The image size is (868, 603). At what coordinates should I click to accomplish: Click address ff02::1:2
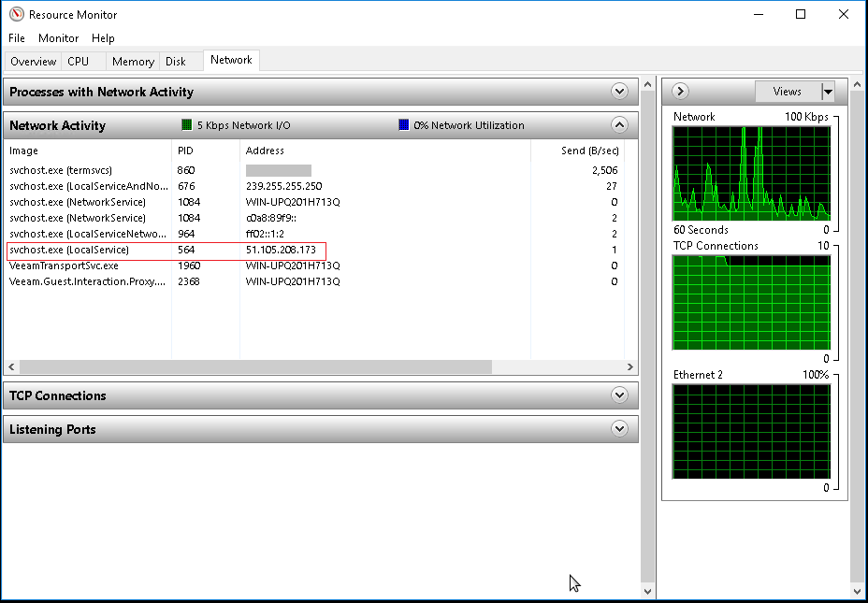coord(265,234)
